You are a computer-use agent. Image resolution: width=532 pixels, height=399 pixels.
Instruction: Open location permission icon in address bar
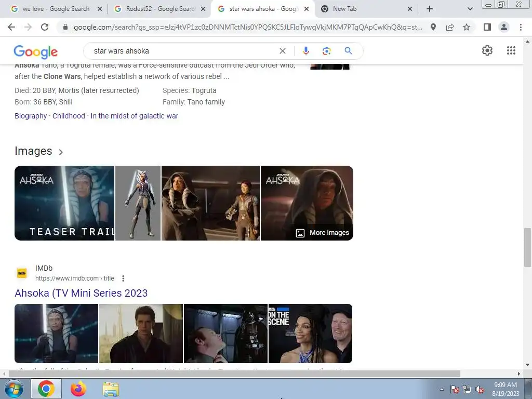433,27
